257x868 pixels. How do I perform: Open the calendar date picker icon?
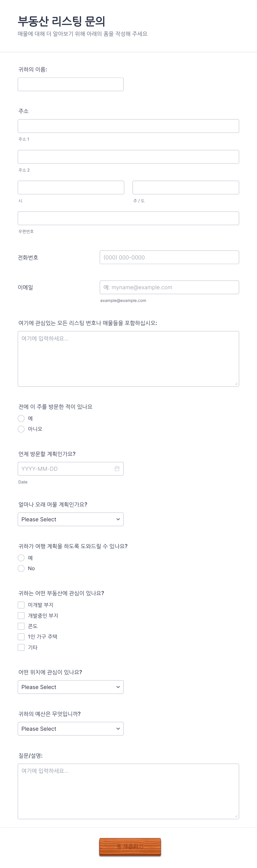click(x=117, y=469)
